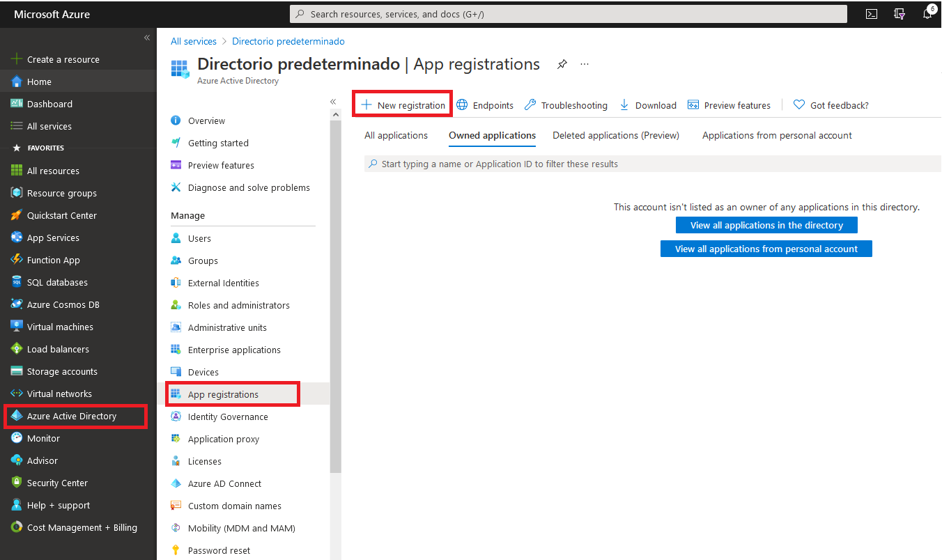Screen dimensions: 942x560
Task: Open Azure Active Directory from favorites
Action: pos(72,416)
